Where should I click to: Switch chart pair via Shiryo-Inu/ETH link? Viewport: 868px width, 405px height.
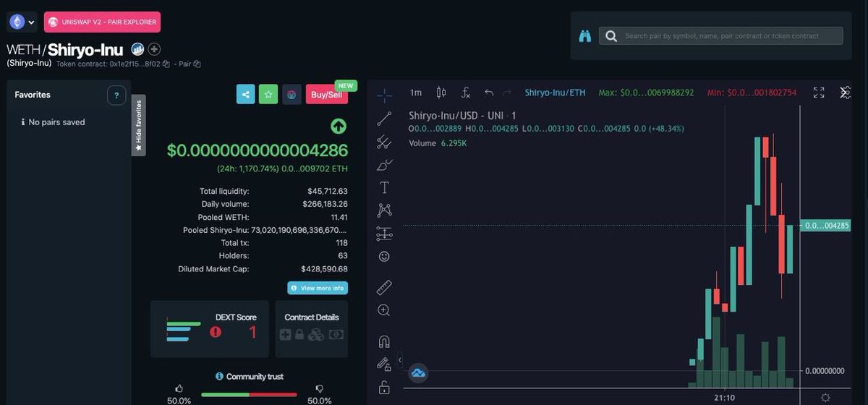556,93
